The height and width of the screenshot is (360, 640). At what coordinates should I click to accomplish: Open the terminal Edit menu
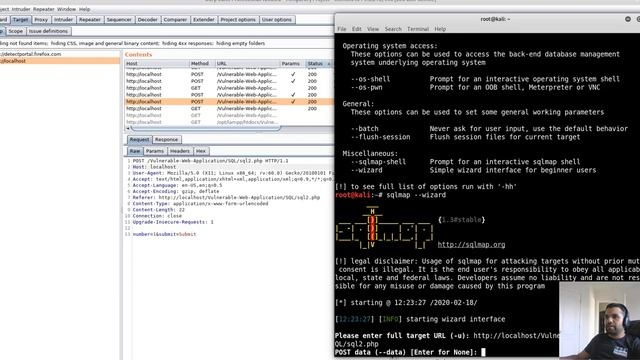(357, 29)
